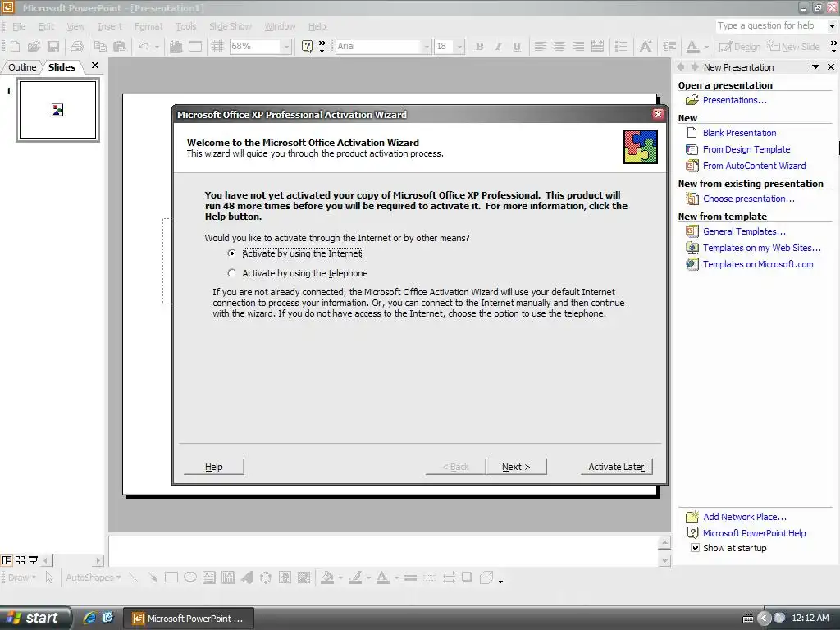Open the Templates on Microsoft.com link
Viewport: 840px width, 630px height.
[x=758, y=264]
